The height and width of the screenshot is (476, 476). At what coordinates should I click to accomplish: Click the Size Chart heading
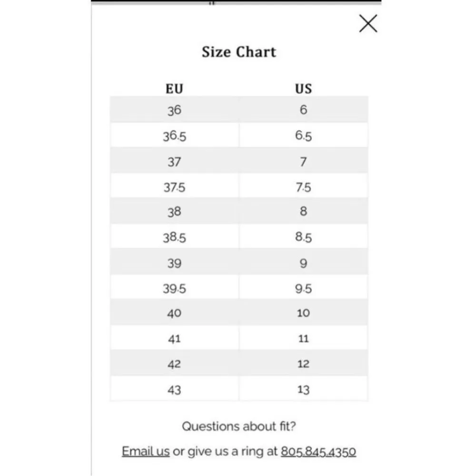[238, 52]
